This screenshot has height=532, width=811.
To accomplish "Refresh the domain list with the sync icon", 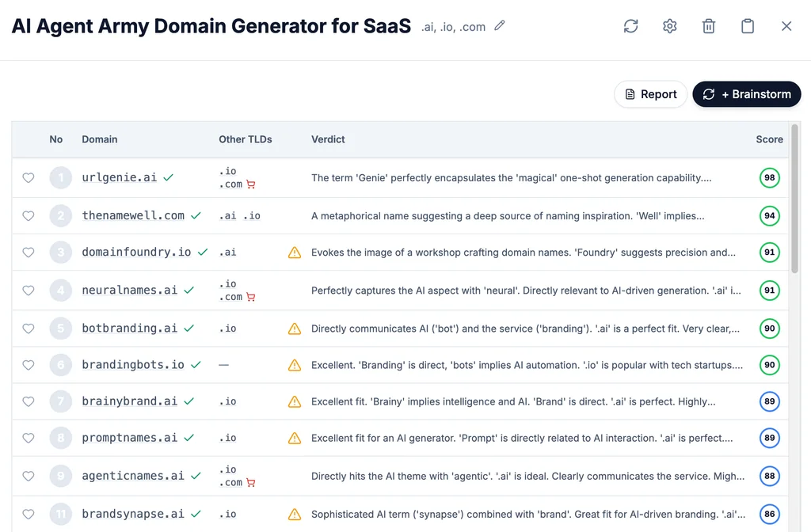I will coord(630,25).
